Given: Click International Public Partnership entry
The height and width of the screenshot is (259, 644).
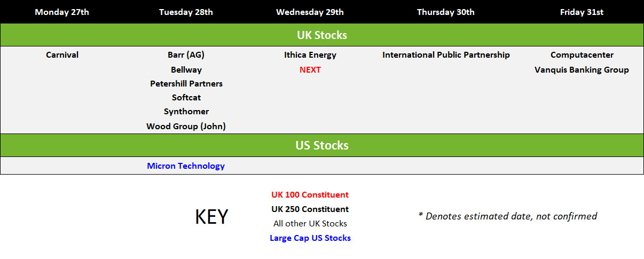Looking at the screenshot, I should [446, 54].
